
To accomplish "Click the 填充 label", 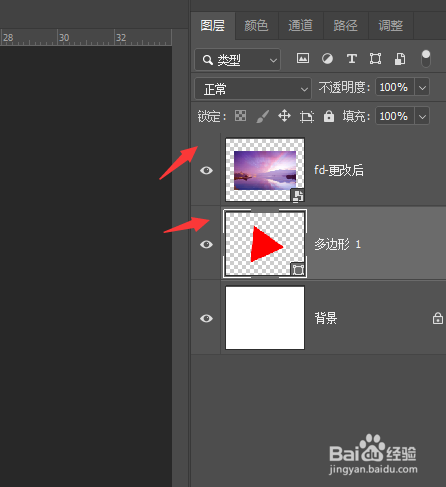I will pyautogui.click(x=356, y=116).
